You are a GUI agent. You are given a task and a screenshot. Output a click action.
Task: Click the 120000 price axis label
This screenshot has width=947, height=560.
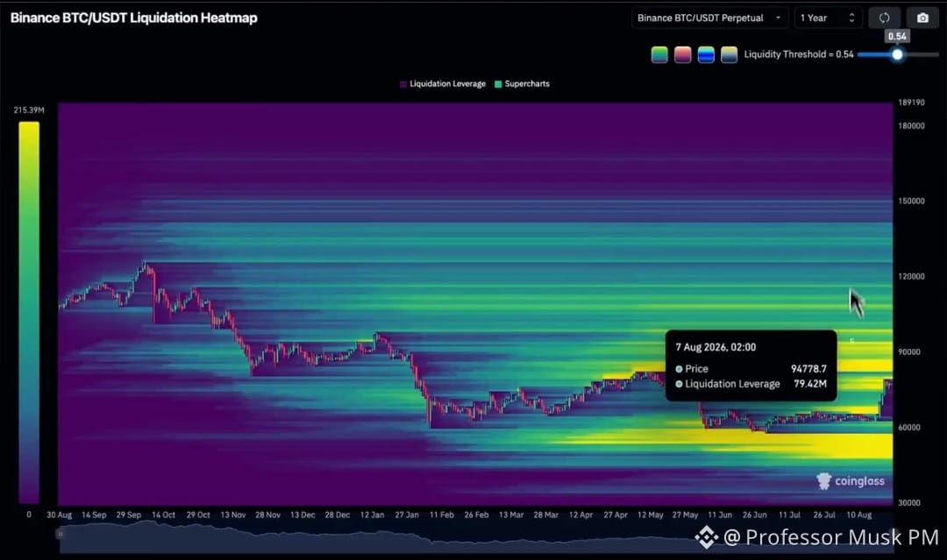point(911,276)
